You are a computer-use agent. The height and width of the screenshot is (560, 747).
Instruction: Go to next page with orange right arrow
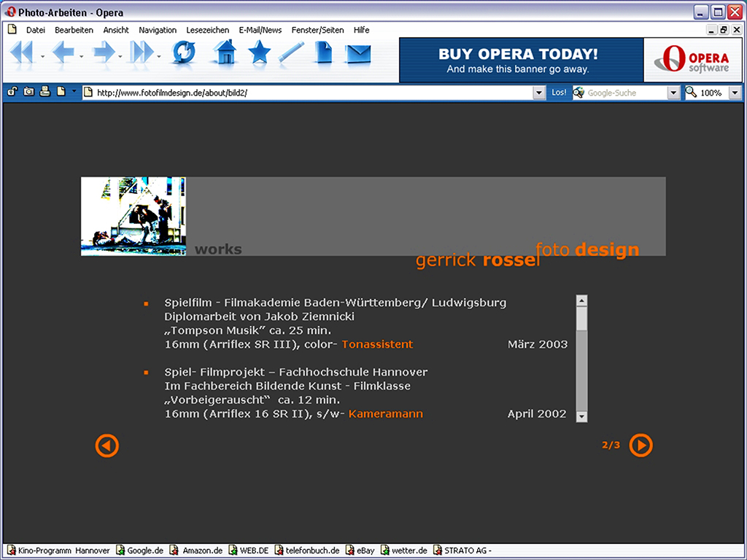tap(640, 446)
